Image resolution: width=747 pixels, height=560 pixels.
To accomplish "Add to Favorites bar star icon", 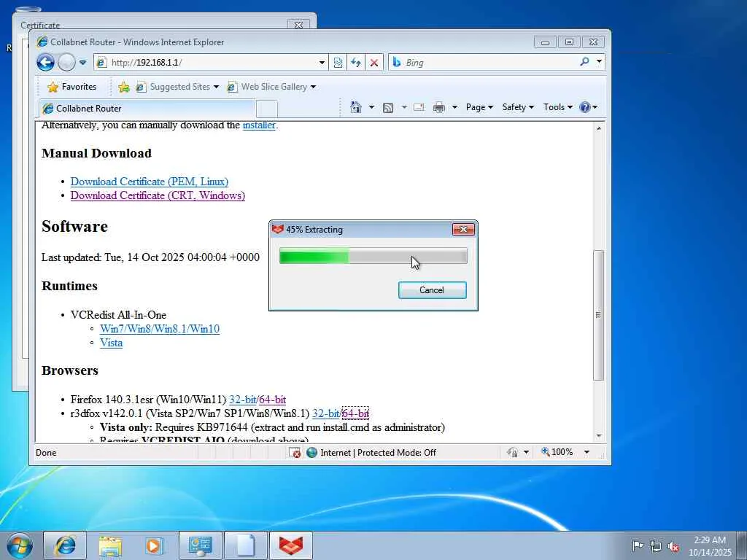I will coord(124,87).
